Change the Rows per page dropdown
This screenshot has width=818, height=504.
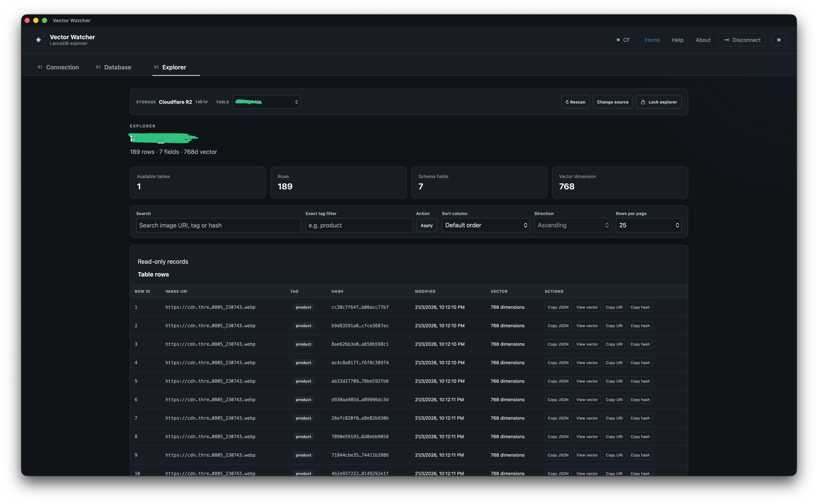coord(648,225)
